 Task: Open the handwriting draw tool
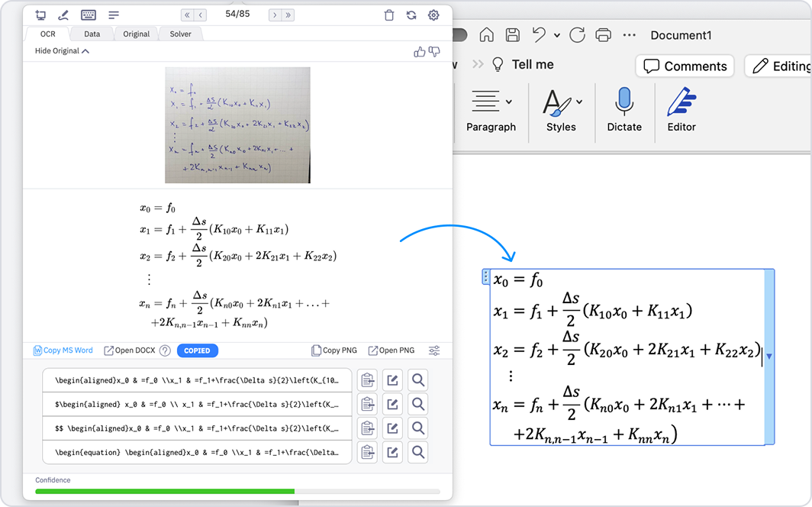click(x=63, y=15)
